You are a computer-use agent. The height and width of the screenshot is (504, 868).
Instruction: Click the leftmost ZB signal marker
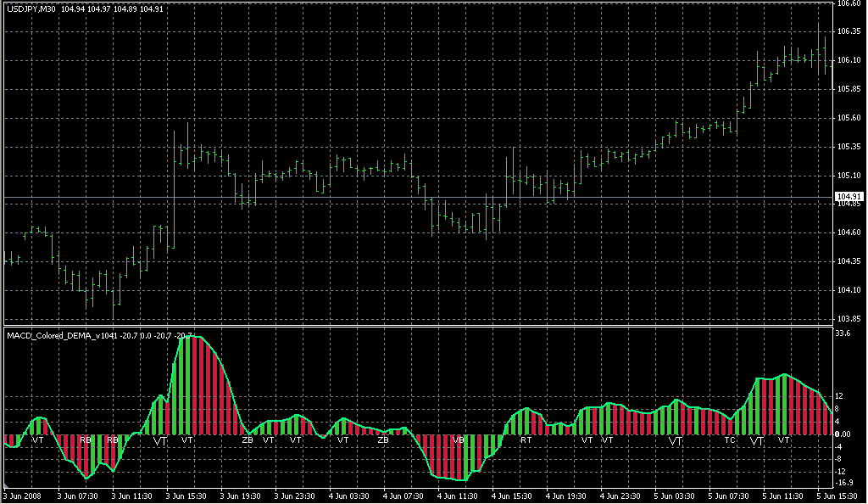pos(247,440)
